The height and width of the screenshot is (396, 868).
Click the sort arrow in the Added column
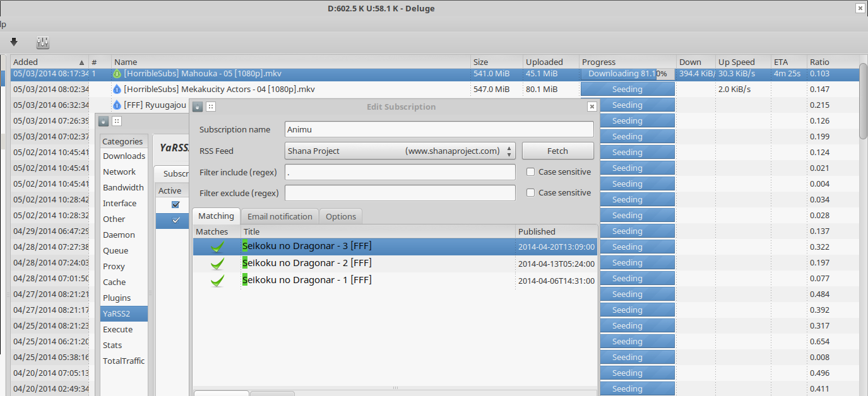click(81, 62)
